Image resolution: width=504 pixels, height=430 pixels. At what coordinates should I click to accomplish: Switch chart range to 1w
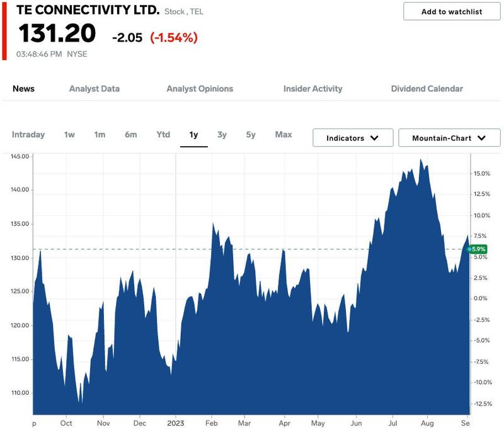point(69,135)
